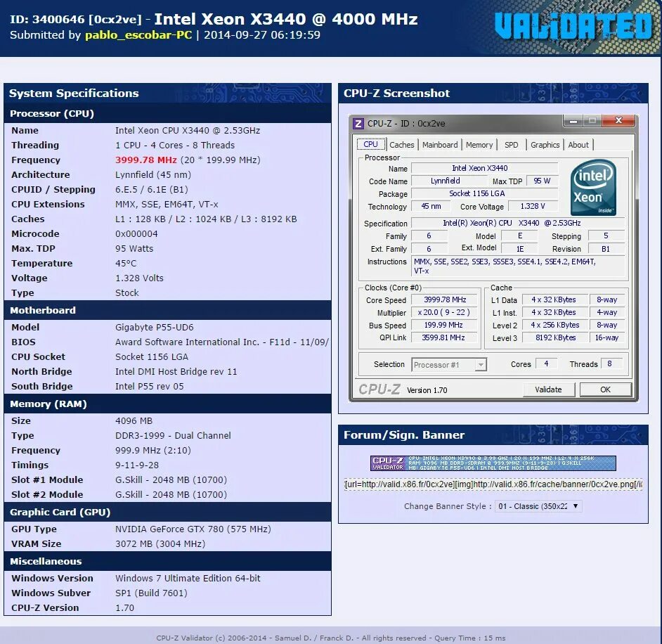Open the Memory tab

[x=479, y=145]
